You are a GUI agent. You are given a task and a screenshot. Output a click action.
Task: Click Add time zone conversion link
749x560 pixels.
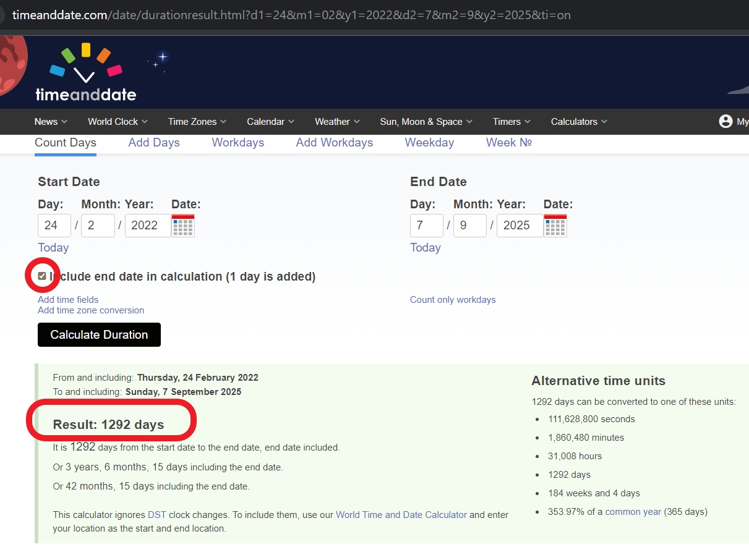point(91,310)
